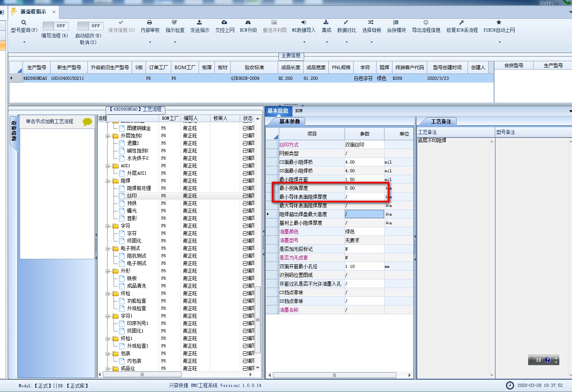Image resolution: width=572 pixels, height=392 pixels.
Task: Open dropdown arrow under 选择母板
Action: click(x=371, y=42)
